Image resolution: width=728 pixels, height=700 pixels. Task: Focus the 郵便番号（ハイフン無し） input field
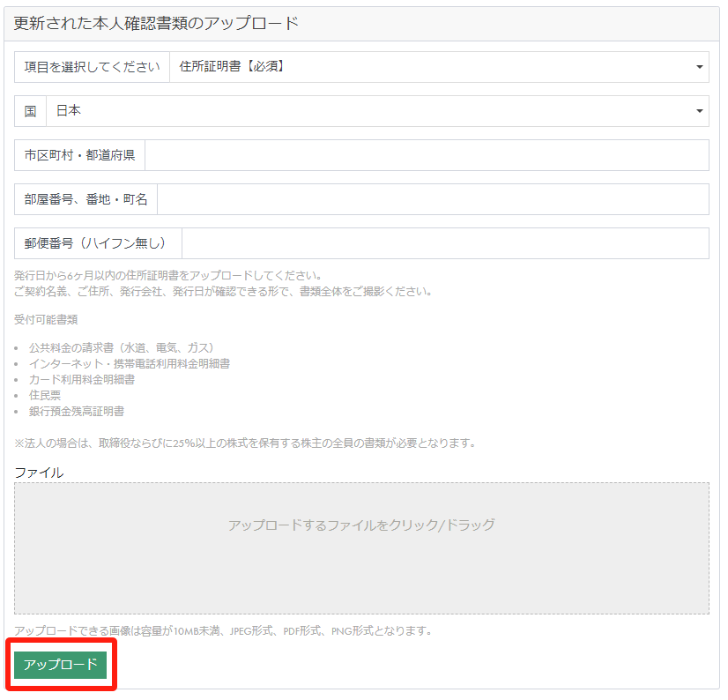pyautogui.click(x=444, y=243)
